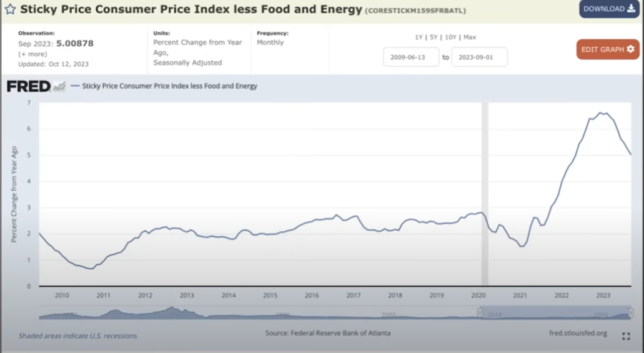644x353 pixels.
Task: Click the series legend label text
Action: pyautogui.click(x=170, y=86)
